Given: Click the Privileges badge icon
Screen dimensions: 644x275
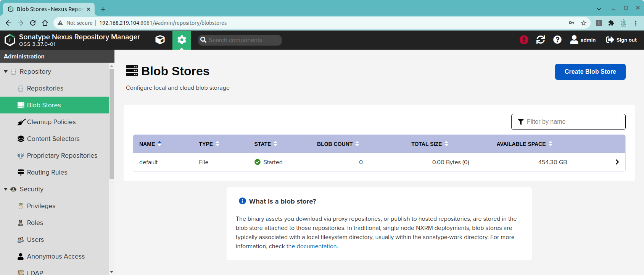Looking at the screenshot, I should (x=21, y=206).
